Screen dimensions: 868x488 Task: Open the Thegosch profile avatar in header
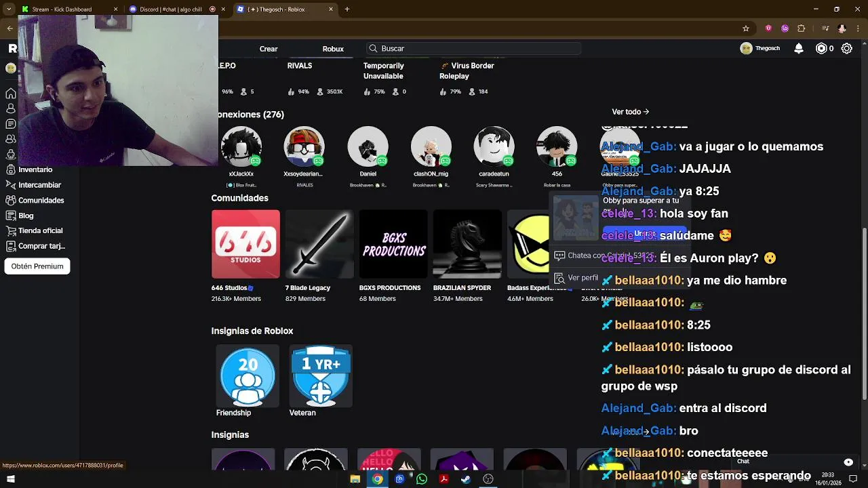click(746, 49)
